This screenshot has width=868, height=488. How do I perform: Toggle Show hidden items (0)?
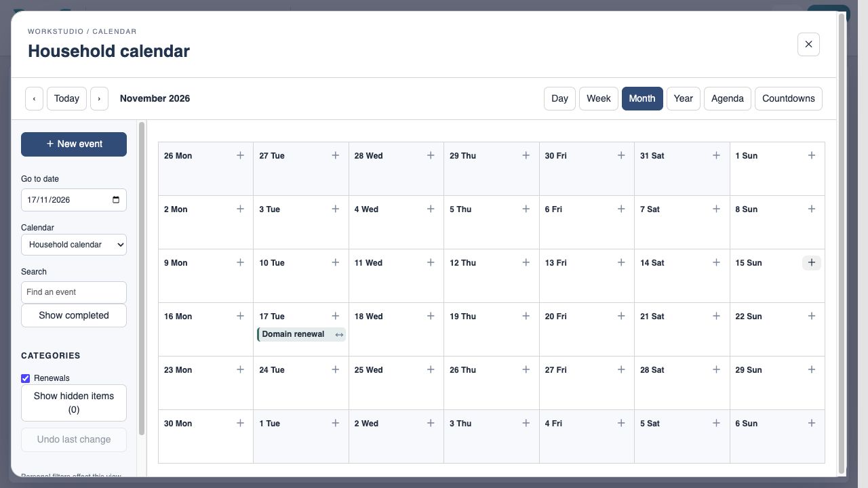pos(74,403)
